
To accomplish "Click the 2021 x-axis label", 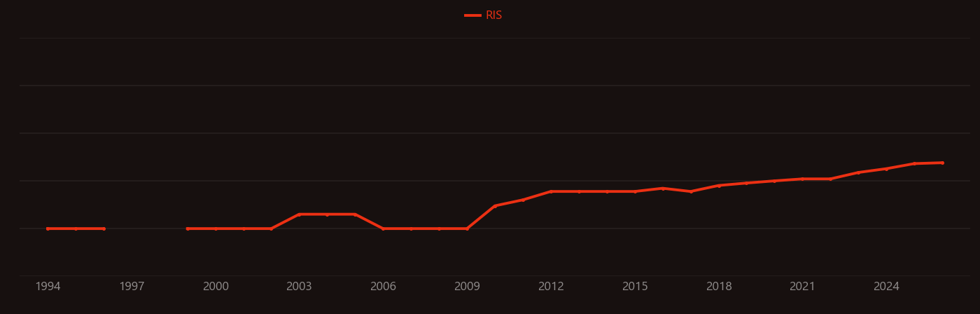I will tap(802, 287).
